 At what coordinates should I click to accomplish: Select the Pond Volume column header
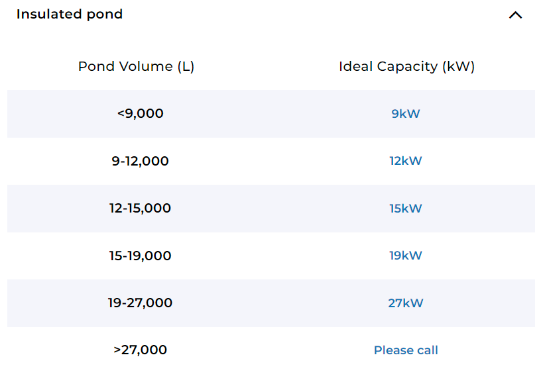pos(136,66)
